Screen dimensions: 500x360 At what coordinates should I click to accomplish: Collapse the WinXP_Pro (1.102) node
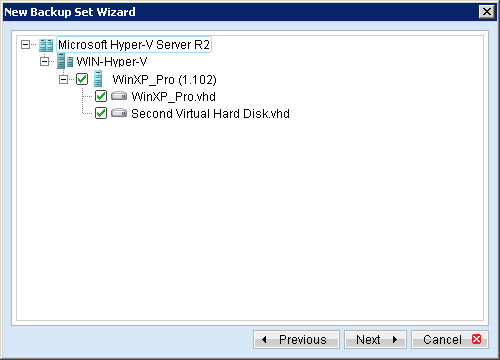click(63, 79)
